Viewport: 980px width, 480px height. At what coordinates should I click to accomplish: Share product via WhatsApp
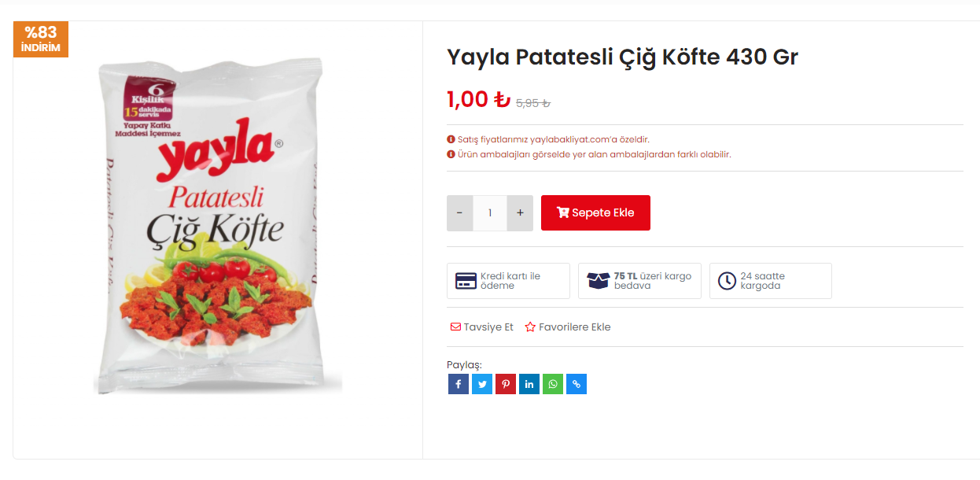click(x=553, y=384)
